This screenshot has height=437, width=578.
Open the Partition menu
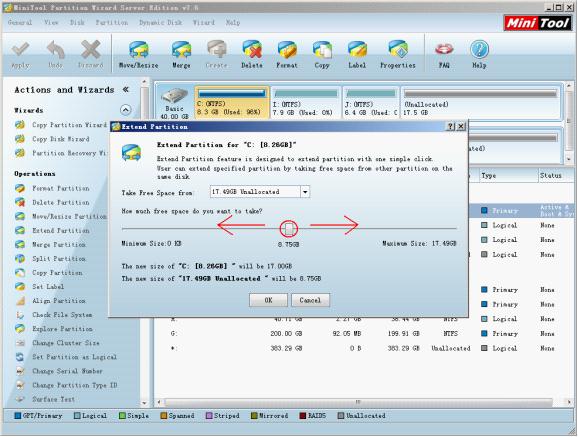tap(112, 22)
